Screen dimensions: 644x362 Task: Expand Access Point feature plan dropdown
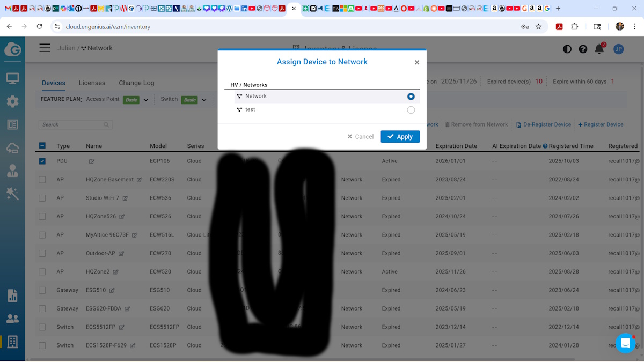(x=145, y=100)
